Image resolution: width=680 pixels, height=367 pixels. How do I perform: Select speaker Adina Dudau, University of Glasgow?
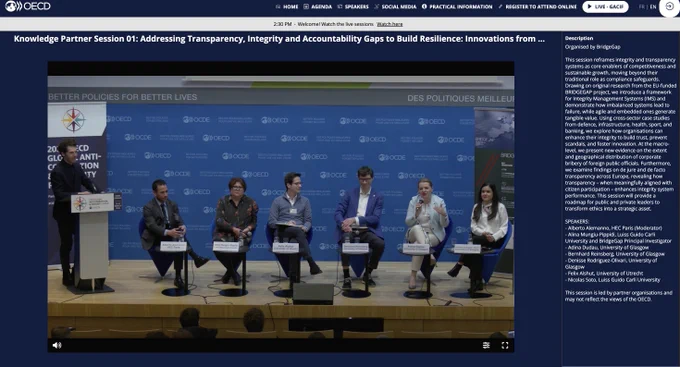(x=607, y=247)
